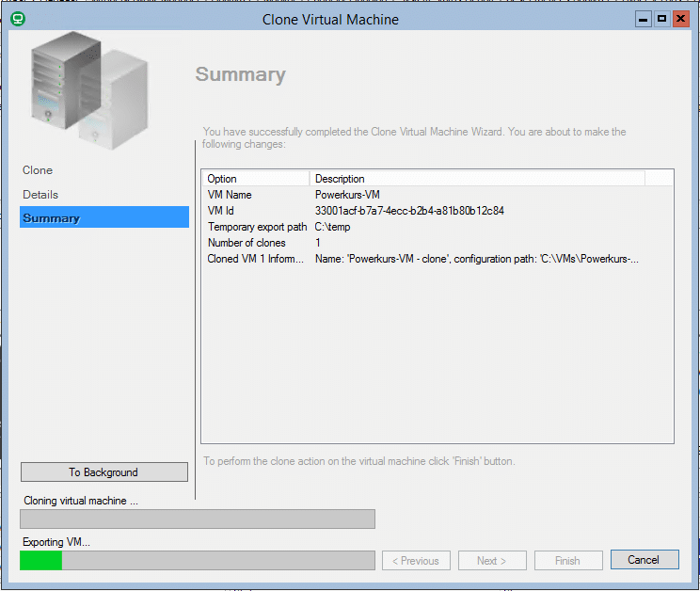Go to the Details wizard step
The height and width of the screenshot is (591, 700).
(40, 195)
